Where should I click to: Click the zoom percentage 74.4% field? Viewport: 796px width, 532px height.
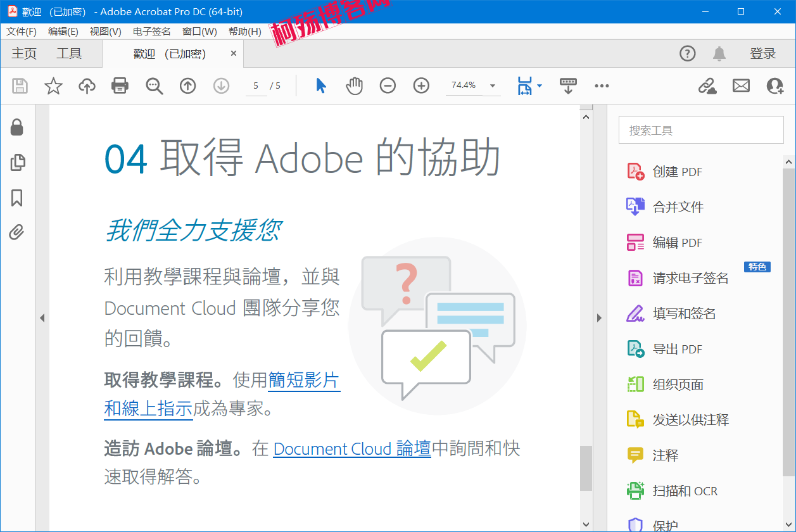point(464,85)
